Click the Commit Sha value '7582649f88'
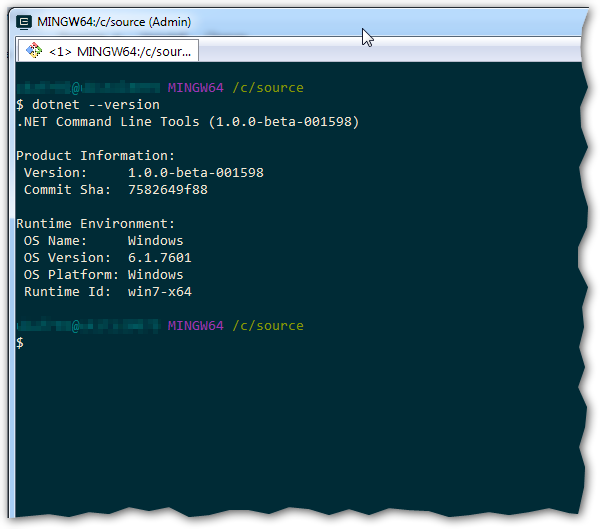 (168, 189)
